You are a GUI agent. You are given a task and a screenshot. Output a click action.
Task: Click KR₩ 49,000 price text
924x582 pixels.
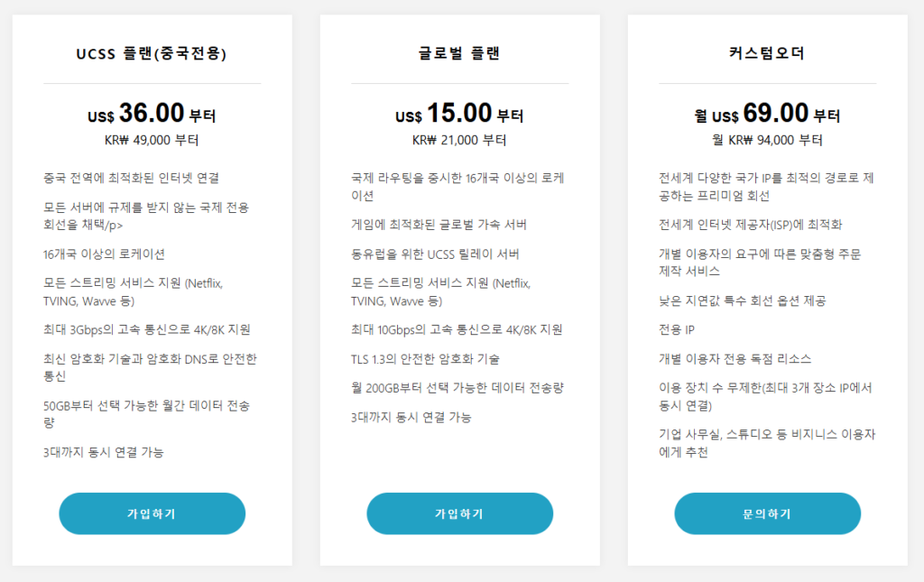coord(152,140)
